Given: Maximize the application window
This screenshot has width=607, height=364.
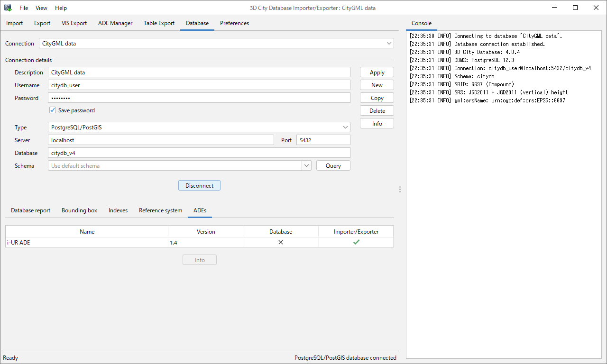Looking at the screenshot, I should (x=575, y=8).
